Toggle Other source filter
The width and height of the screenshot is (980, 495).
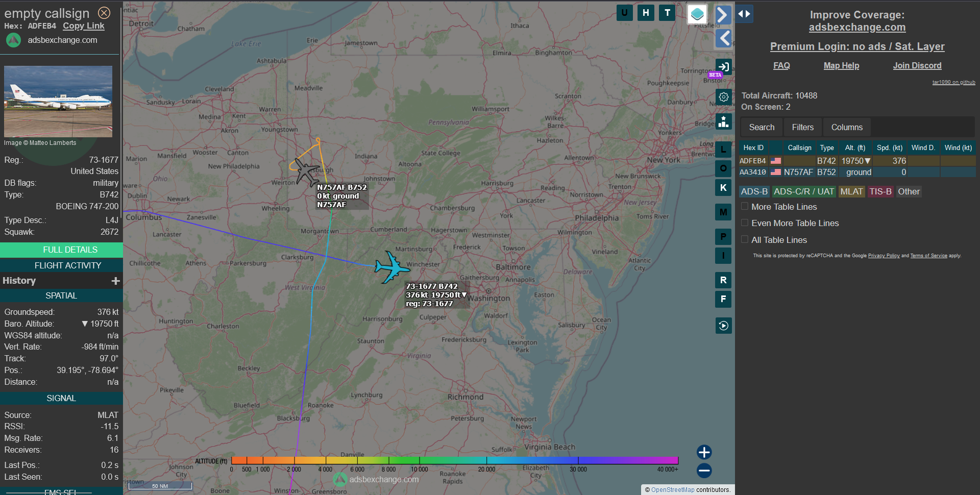(909, 192)
